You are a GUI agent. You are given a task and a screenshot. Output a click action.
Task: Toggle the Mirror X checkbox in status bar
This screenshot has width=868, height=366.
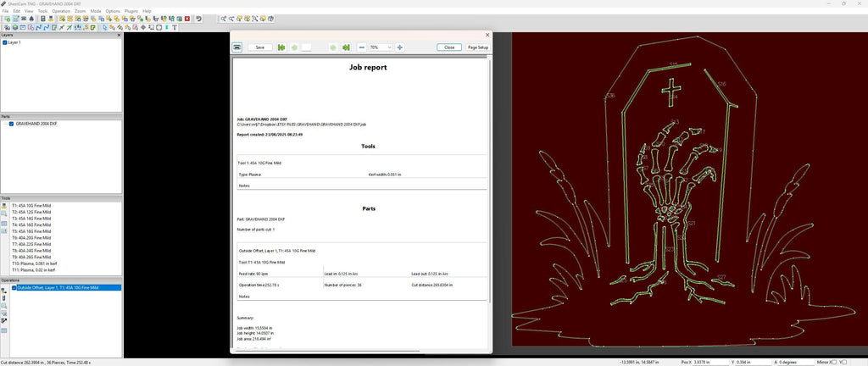point(834,362)
